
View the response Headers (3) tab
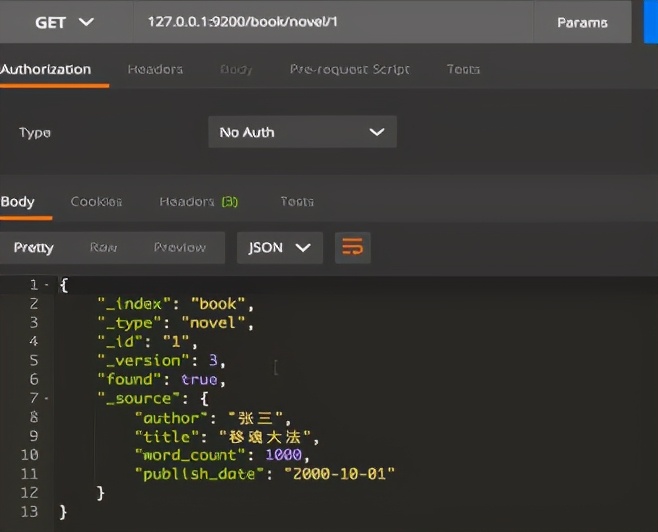(x=198, y=201)
